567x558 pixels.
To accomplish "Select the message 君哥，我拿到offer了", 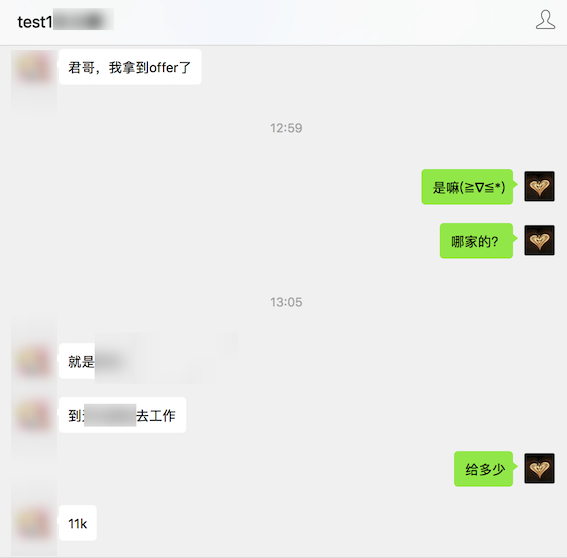I will coord(130,67).
